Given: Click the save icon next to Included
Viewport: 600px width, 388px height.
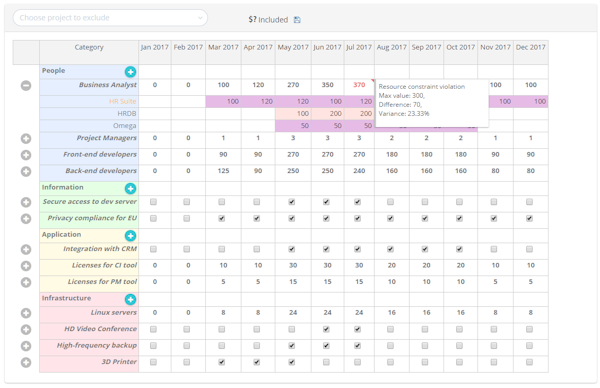Looking at the screenshot, I should coord(297,20).
